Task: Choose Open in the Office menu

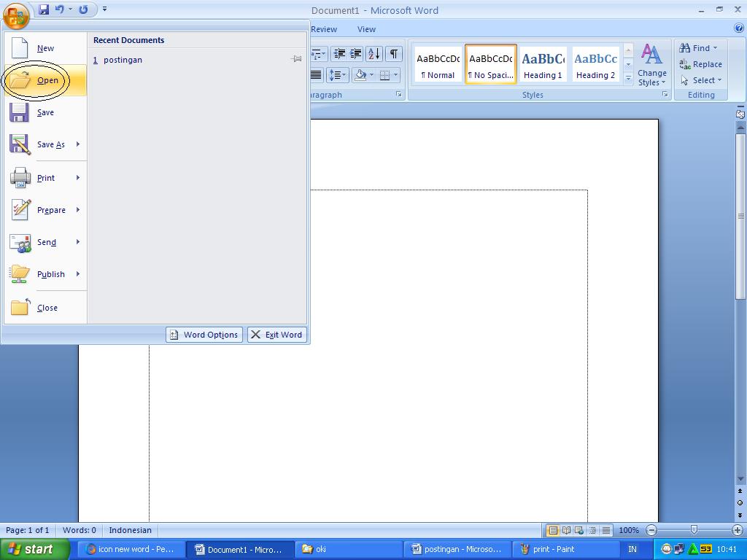Action: coord(45,80)
